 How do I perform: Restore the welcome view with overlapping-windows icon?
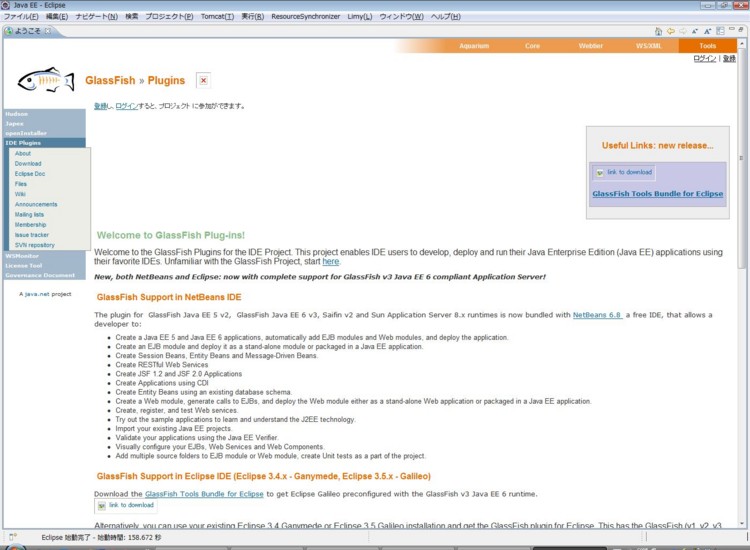click(x=740, y=30)
